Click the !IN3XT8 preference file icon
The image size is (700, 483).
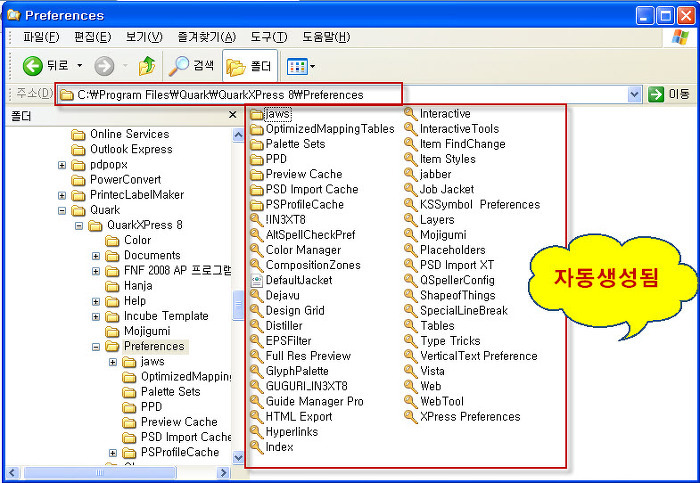[x=256, y=220]
